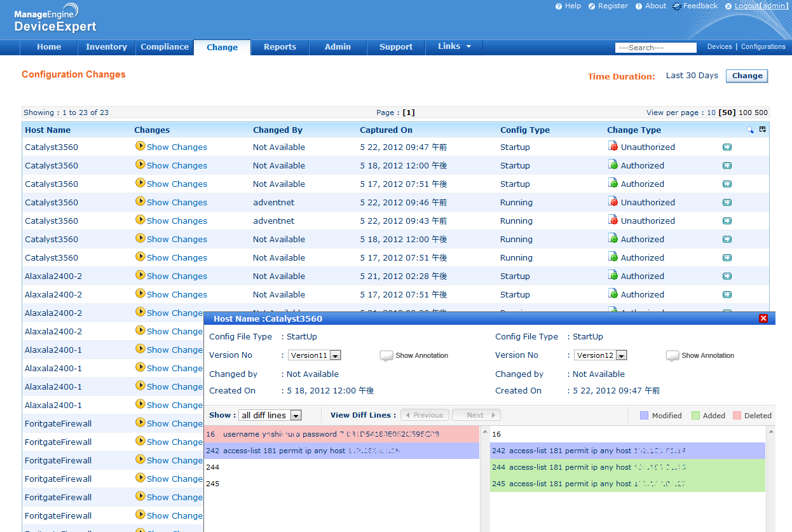792x532 pixels.
Task: Click the Help icon in top bar
Action: [x=559, y=6]
